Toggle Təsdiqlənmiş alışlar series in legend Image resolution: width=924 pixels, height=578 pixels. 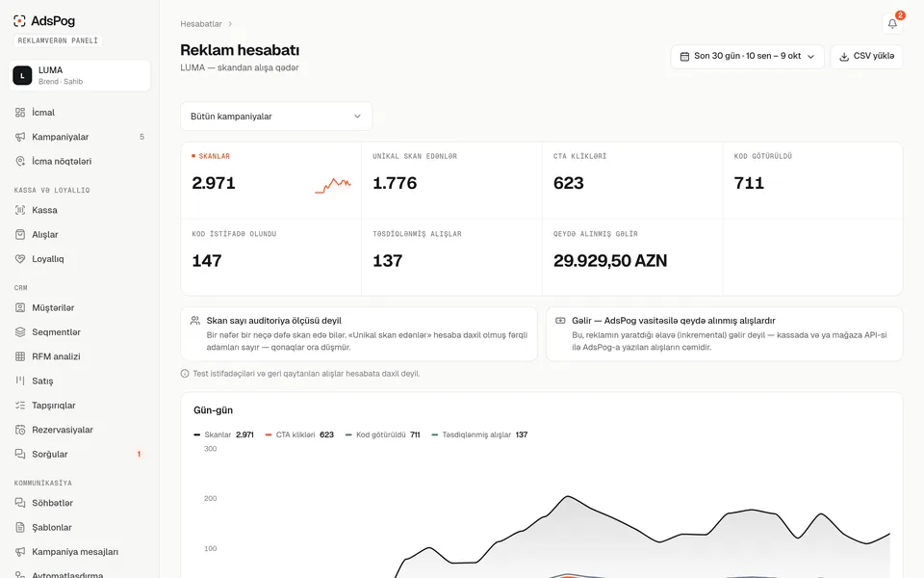tap(479, 434)
